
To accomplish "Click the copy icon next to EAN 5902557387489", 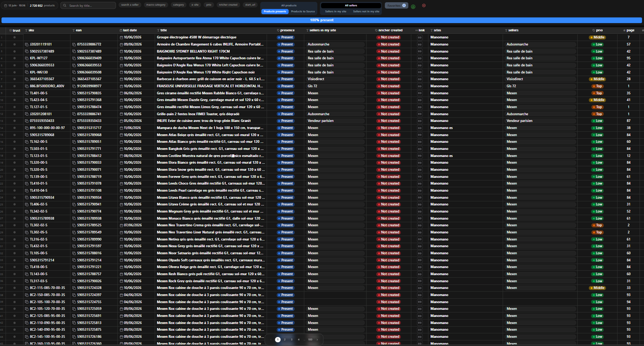I will tap(74, 51).
